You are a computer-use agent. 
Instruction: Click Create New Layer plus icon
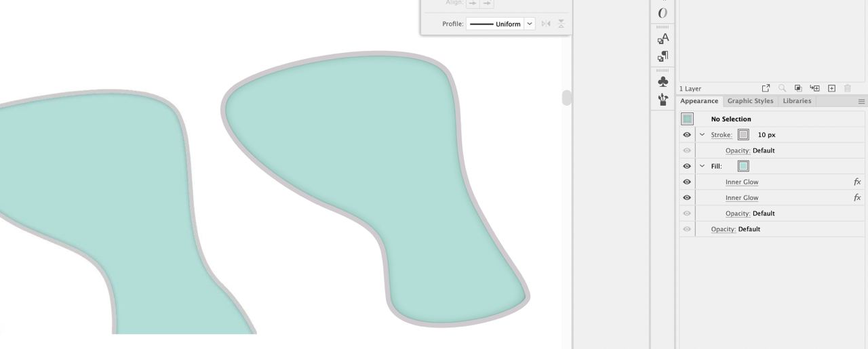point(831,88)
